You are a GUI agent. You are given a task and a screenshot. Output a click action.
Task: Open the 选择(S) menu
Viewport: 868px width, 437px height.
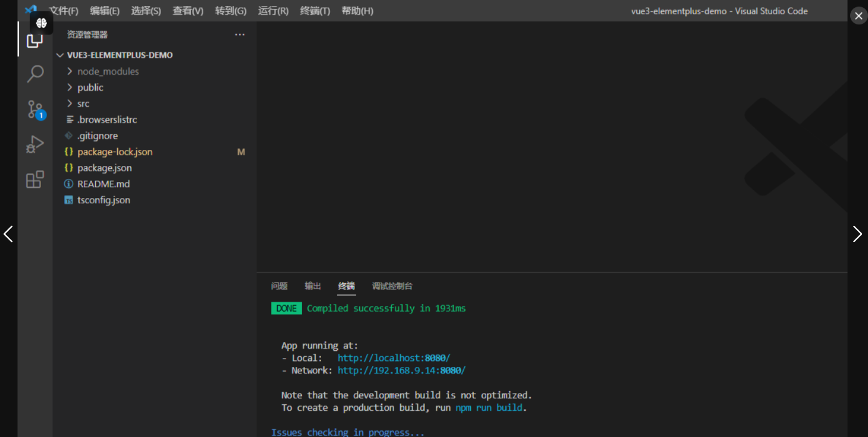pos(146,11)
